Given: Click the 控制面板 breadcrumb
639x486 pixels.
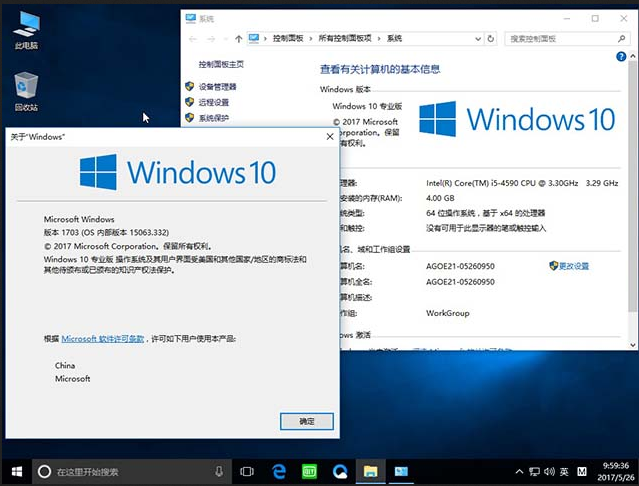Looking at the screenshot, I should 288,38.
